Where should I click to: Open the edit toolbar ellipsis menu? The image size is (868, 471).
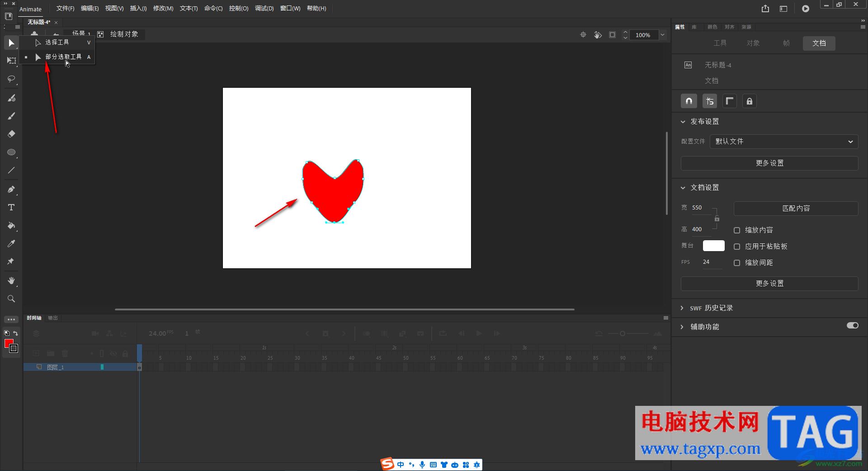pyautogui.click(x=11, y=319)
